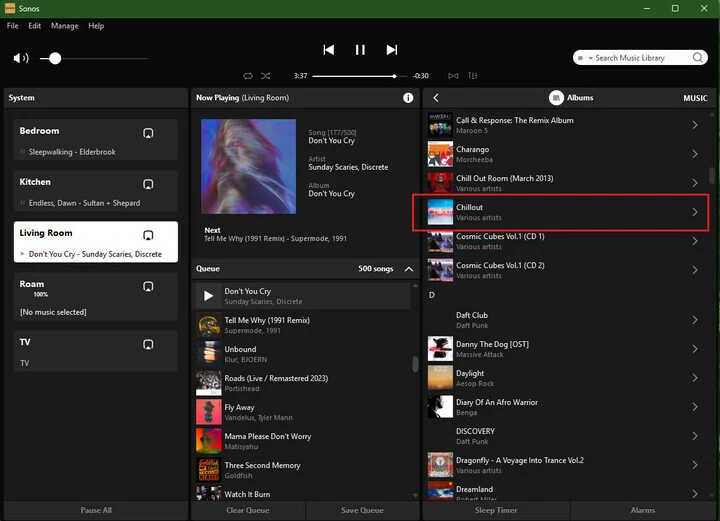Image resolution: width=720 pixels, height=521 pixels.
Task: Expand the Daft Club album chevron
Action: click(695, 320)
